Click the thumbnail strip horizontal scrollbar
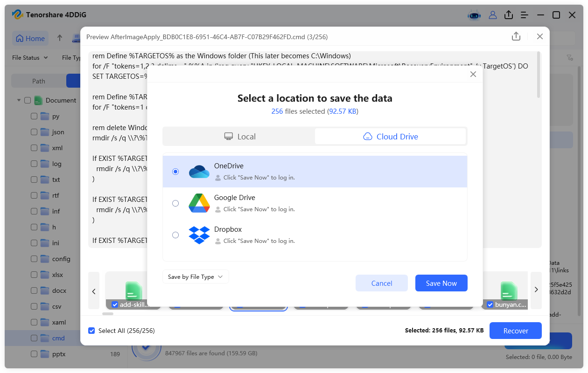 (108, 314)
